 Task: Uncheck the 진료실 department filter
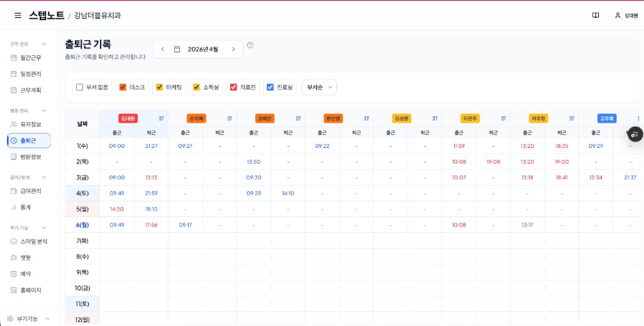pyautogui.click(x=270, y=87)
